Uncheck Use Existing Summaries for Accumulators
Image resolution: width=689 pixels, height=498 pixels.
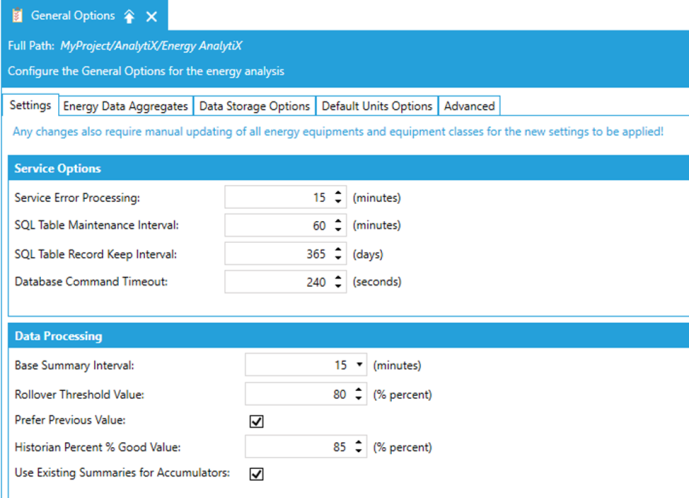pos(256,473)
